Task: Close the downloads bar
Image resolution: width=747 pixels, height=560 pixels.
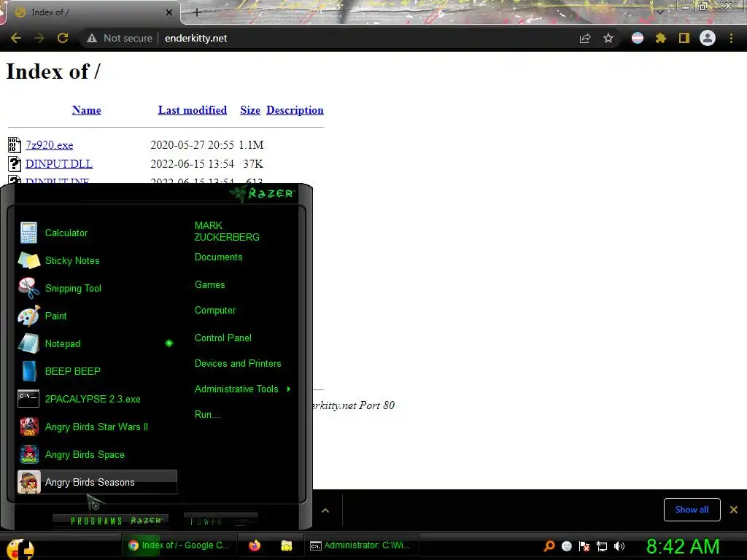Action: (x=734, y=510)
